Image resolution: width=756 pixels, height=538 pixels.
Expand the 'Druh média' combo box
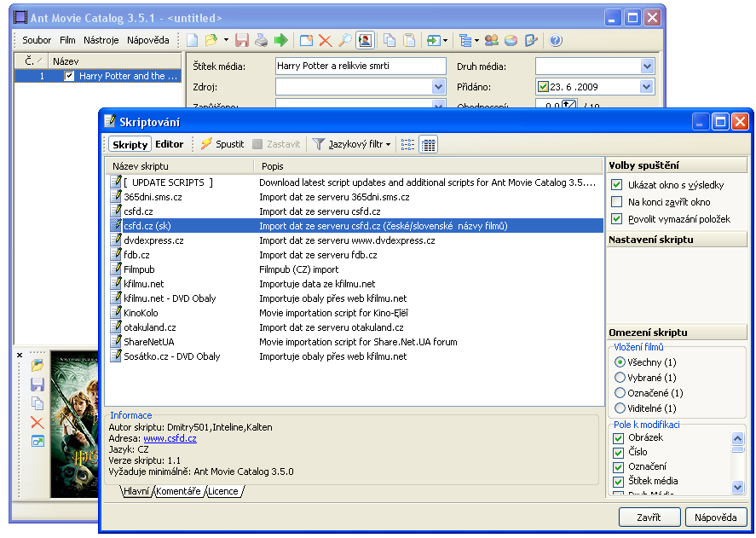[647, 67]
